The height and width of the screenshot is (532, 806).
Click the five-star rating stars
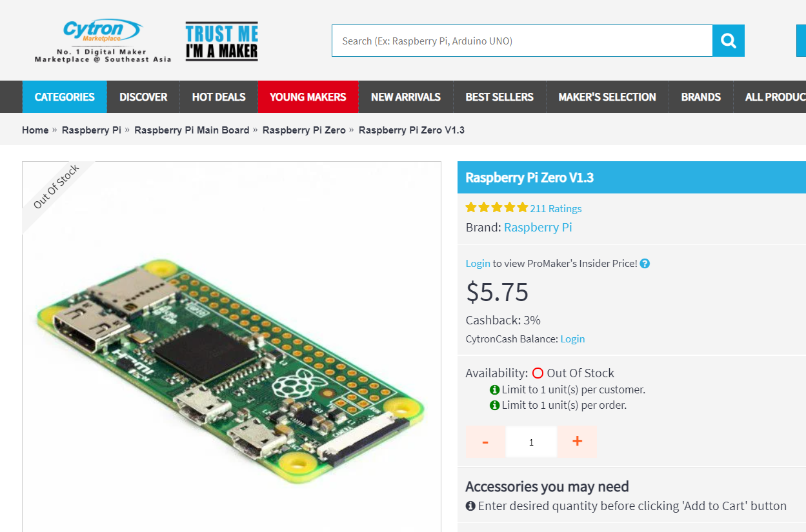[x=497, y=208]
